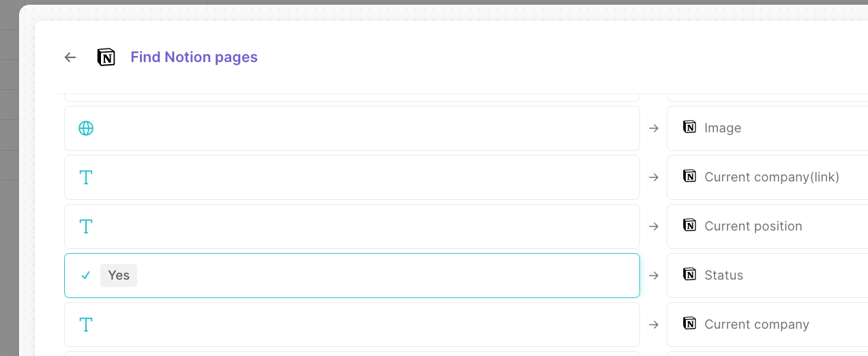This screenshot has height=356, width=868.
Task: Click the text icon for Current position
Action: [86, 226]
